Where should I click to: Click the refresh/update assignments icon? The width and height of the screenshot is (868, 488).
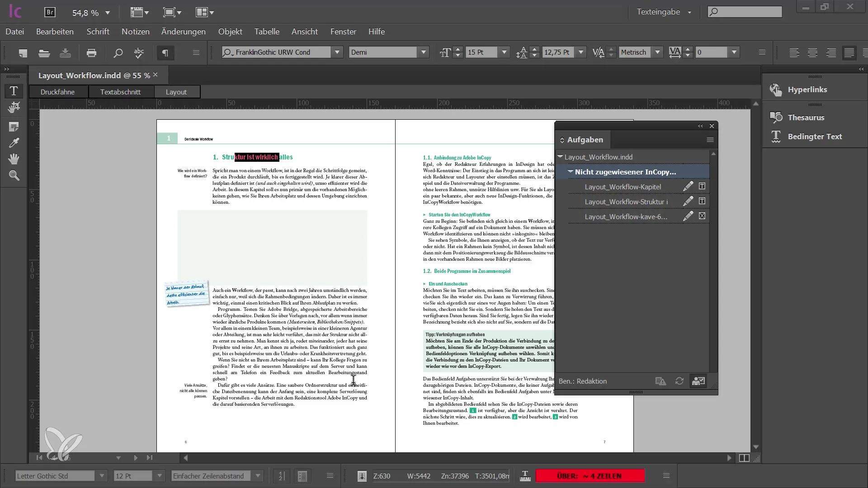(679, 381)
